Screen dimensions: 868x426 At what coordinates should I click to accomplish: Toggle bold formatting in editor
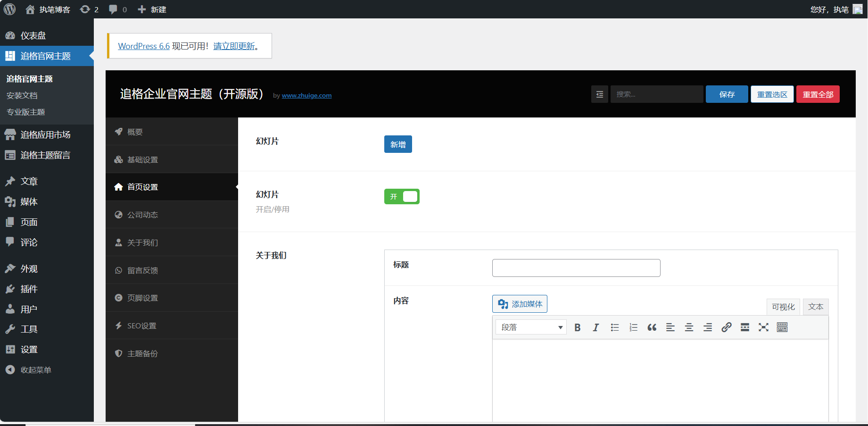click(x=577, y=327)
